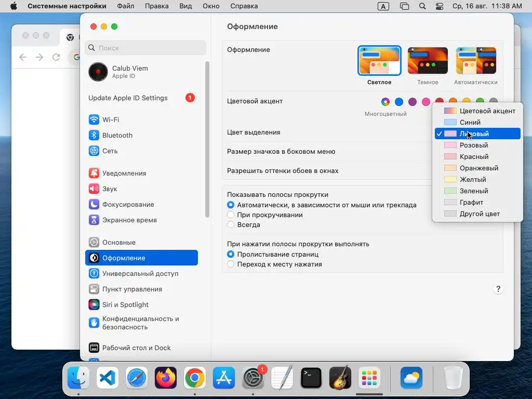Click the help question mark button
532x399 pixels.
click(498, 289)
